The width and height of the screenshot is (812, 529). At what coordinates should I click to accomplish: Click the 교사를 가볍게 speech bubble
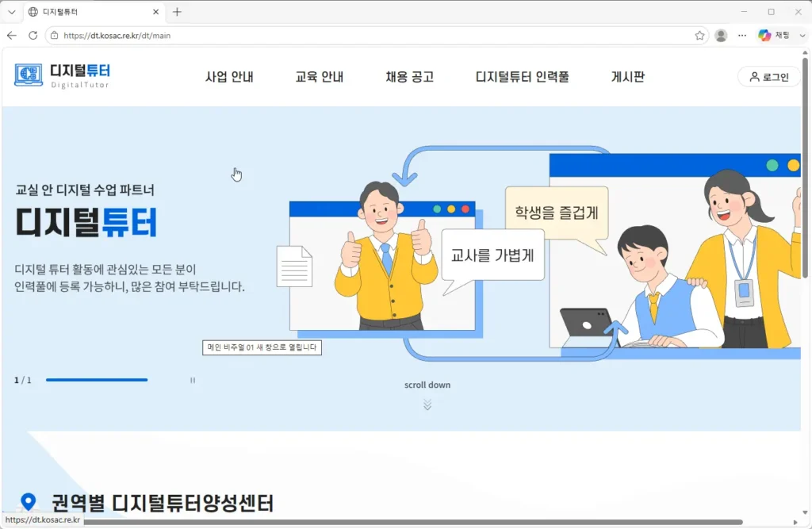[x=492, y=255]
